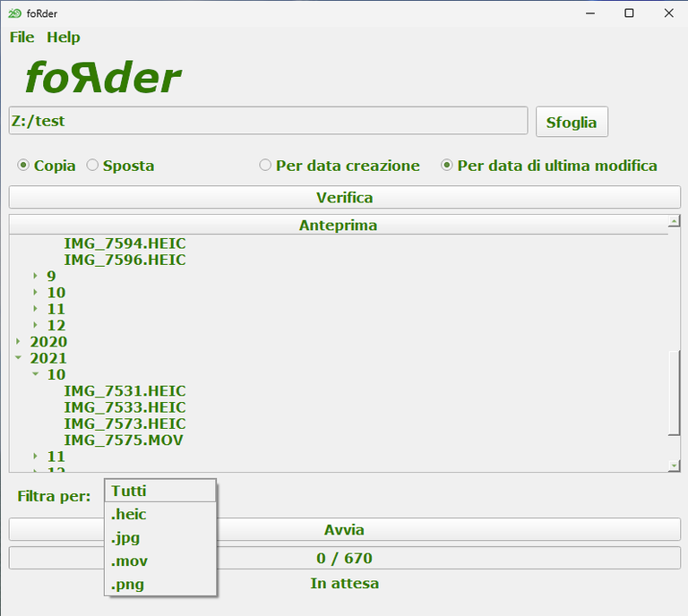Select IMG_7575.MOV file row
The image size is (688, 616).
coord(124,440)
